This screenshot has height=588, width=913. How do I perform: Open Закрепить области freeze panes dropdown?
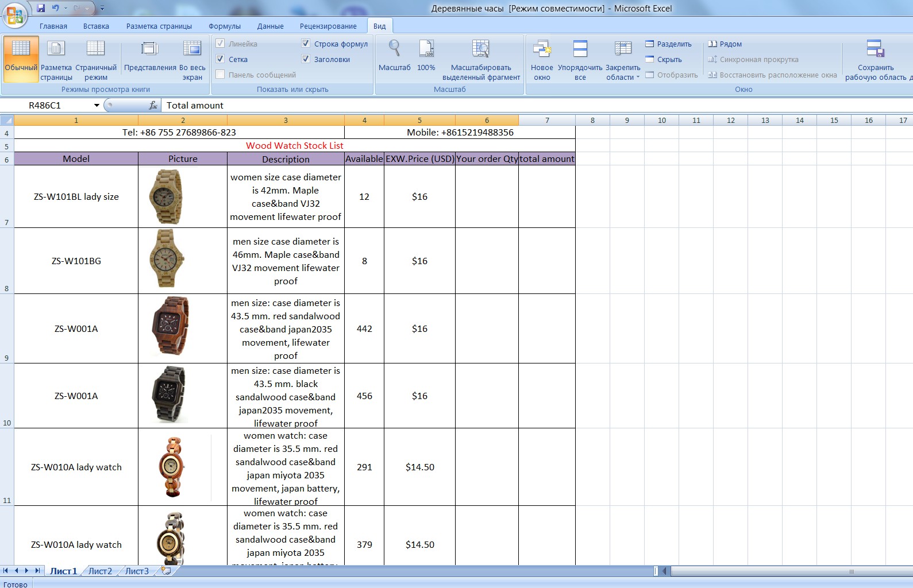coord(623,60)
